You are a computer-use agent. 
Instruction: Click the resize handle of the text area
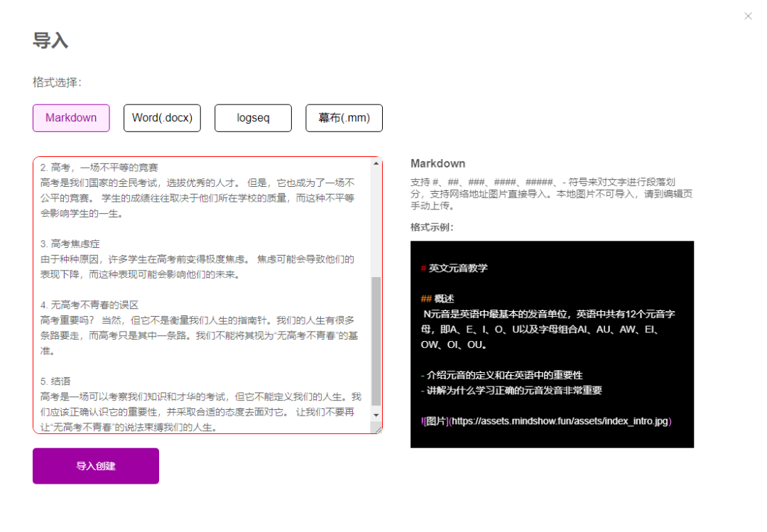pyautogui.click(x=379, y=429)
